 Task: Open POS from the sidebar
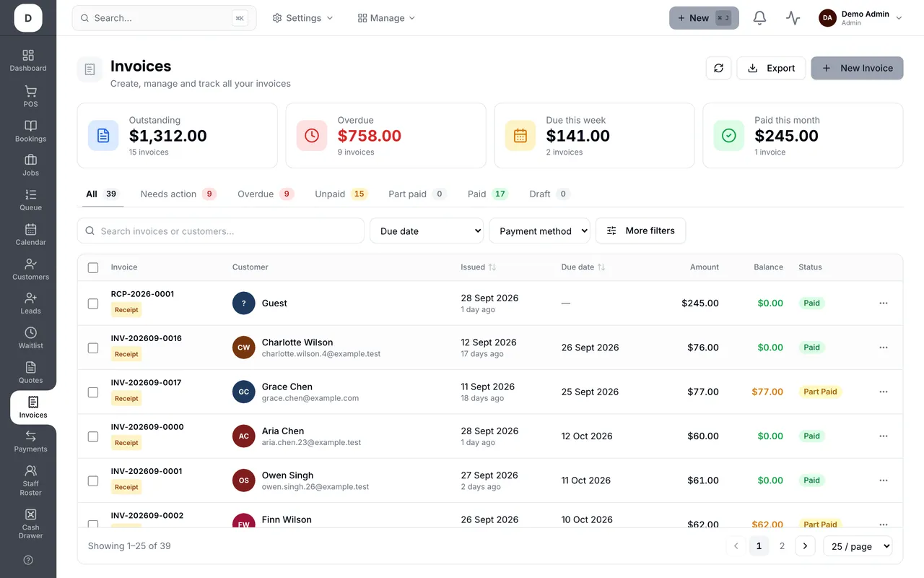tap(30, 96)
